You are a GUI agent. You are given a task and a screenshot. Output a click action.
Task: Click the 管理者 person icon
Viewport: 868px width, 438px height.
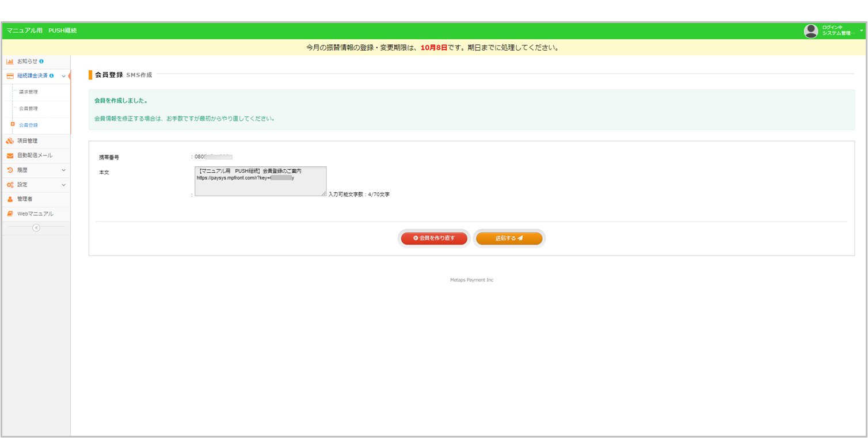pyautogui.click(x=10, y=199)
